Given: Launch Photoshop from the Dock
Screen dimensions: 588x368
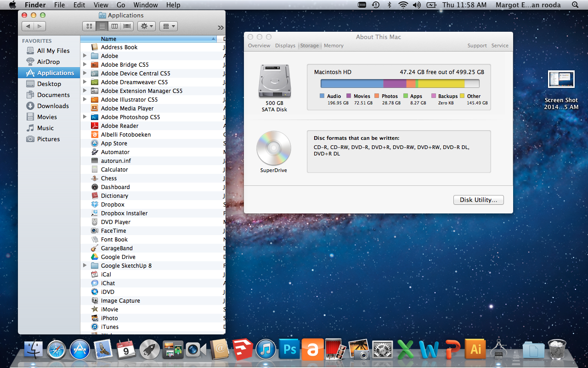Looking at the screenshot, I should (x=289, y=350).
